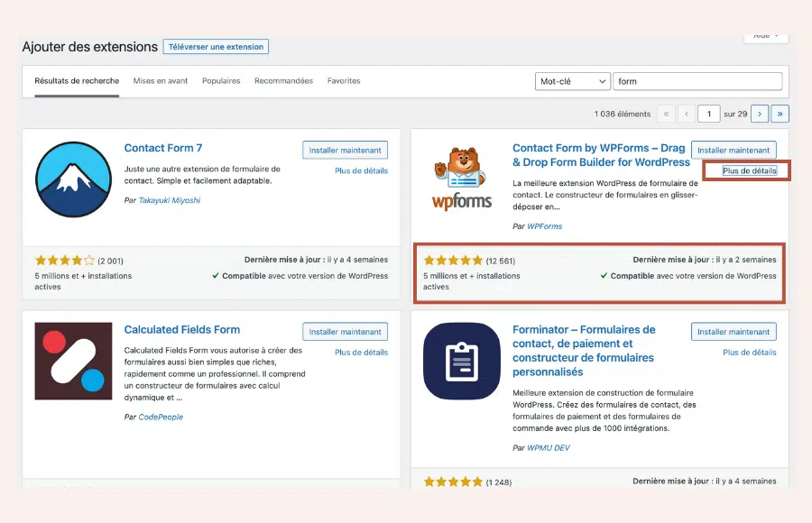Open Plus de détails for Contact Form 7
Screen dimensions: 812x523
362,171
